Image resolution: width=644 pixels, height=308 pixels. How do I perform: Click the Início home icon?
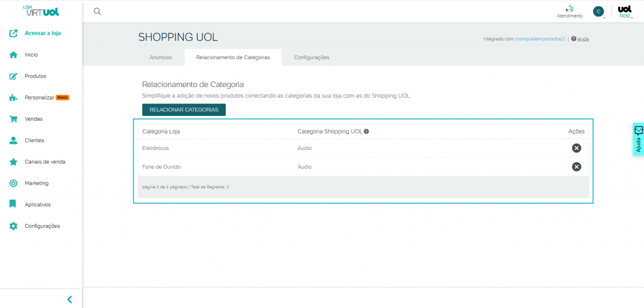[x=13, y=55]
